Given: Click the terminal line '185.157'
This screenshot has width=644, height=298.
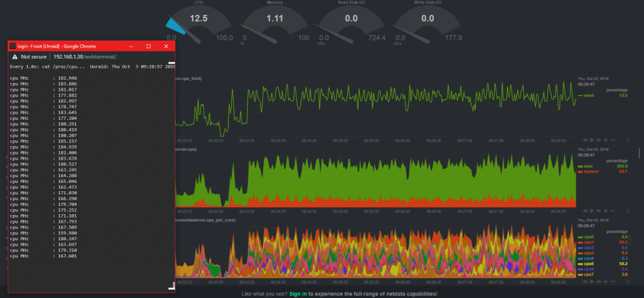Looking at the screenshot, I should point(44,141).
